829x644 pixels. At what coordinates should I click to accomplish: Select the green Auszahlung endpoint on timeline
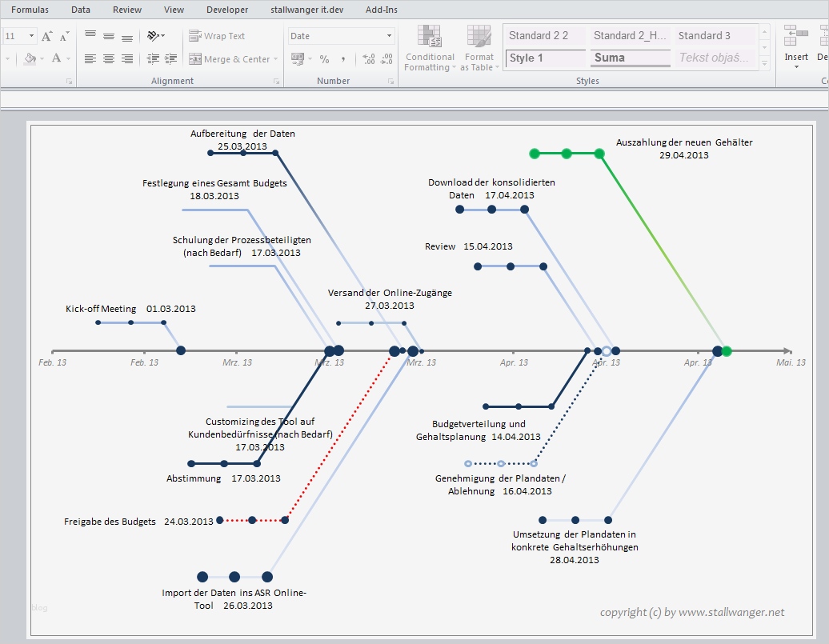point(727,351)
